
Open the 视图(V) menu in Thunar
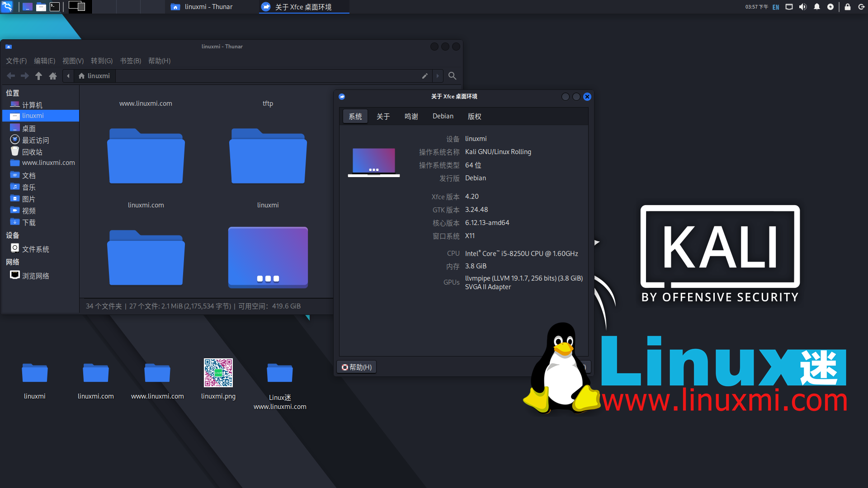pyautogui.click(x=73, y=61)
